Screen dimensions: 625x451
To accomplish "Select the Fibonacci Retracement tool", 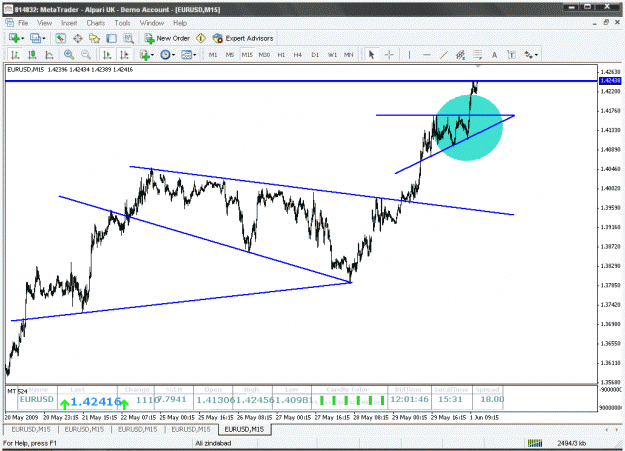I will 478,55.
